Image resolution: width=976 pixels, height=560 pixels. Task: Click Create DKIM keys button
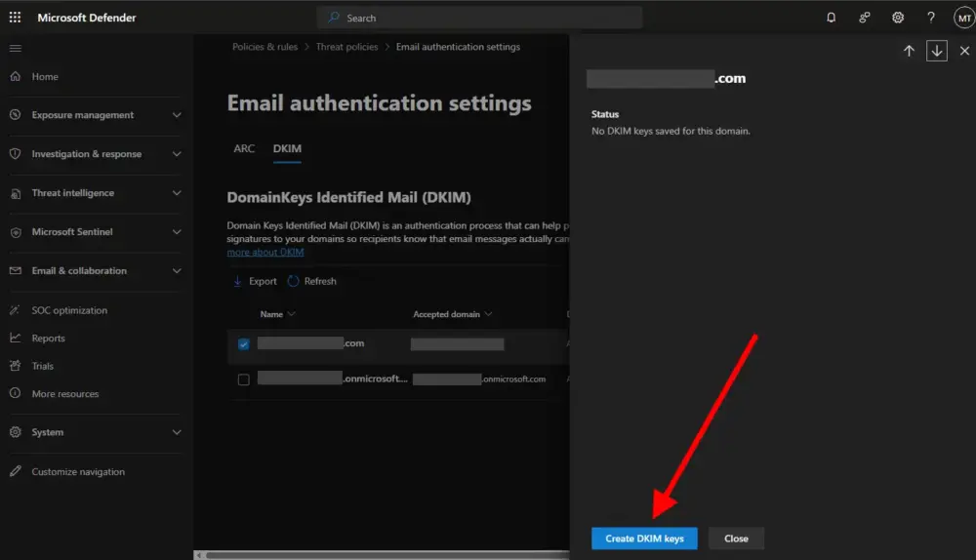(x=644, y=539)
